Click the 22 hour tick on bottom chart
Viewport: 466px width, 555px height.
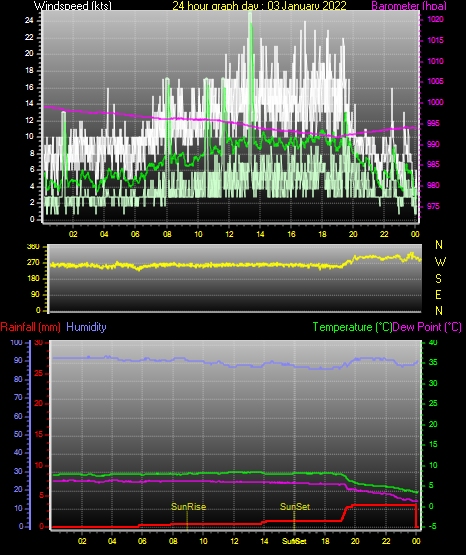(x=386, y=541)
